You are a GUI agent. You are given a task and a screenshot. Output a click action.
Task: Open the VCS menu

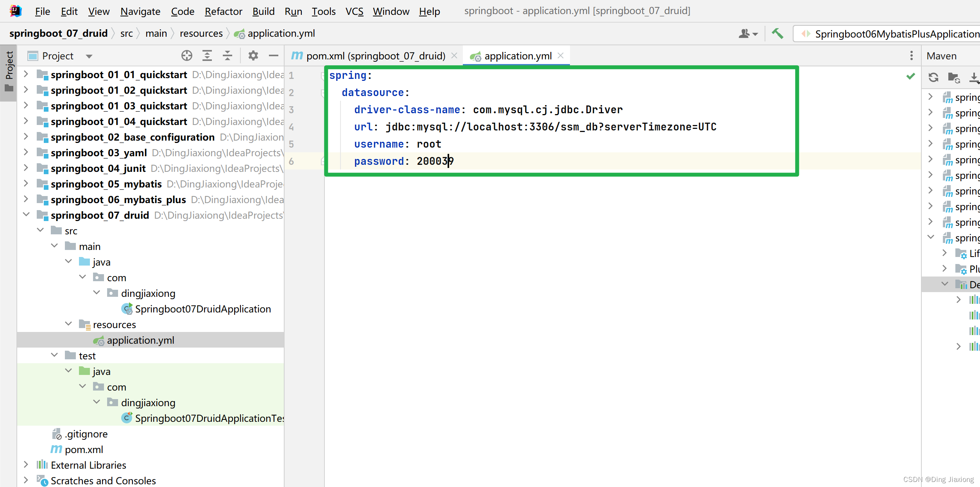click(x=355, y=11)
